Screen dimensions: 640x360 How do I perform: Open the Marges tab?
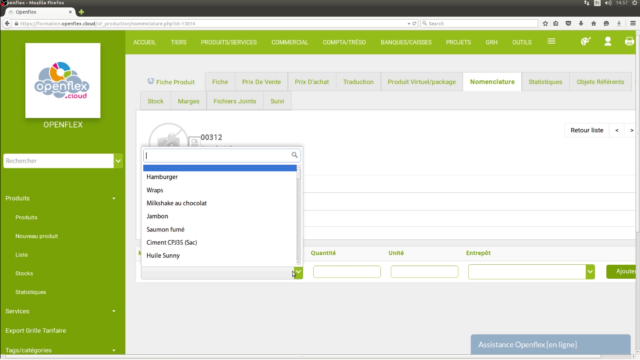point(189,101)
